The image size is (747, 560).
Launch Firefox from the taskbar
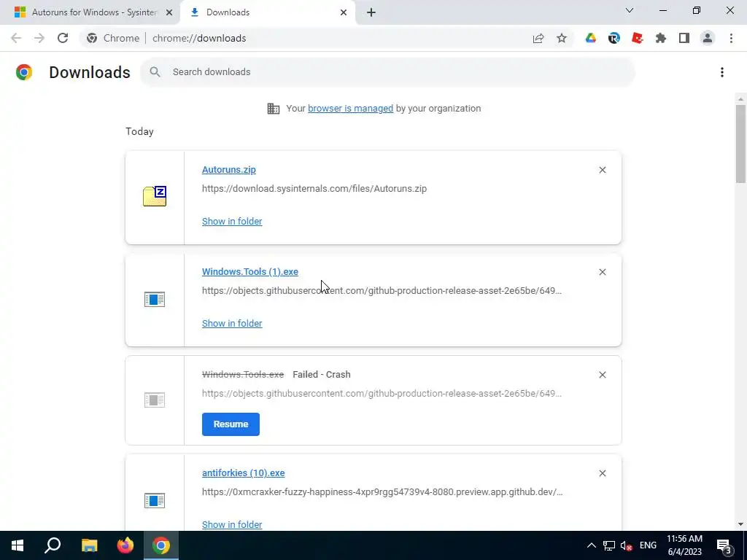125,545
